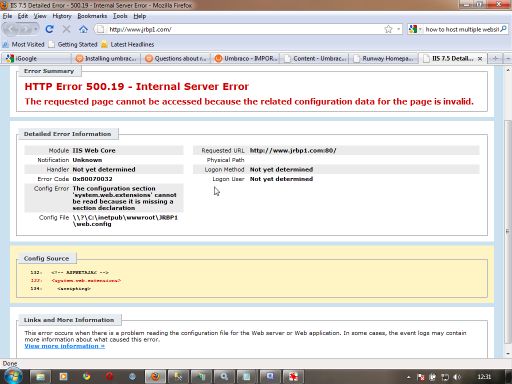The height and width of the screenshot is (384, 512).
Task: Switch to the Umbraco - IMPOR tab
Action: 246,58
